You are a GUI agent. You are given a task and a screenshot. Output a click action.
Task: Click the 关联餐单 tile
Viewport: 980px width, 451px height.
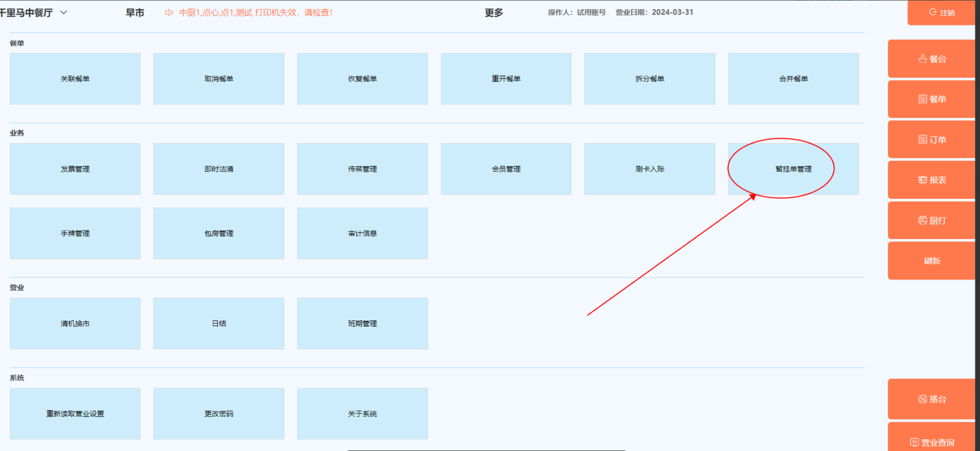pos(75,79)
